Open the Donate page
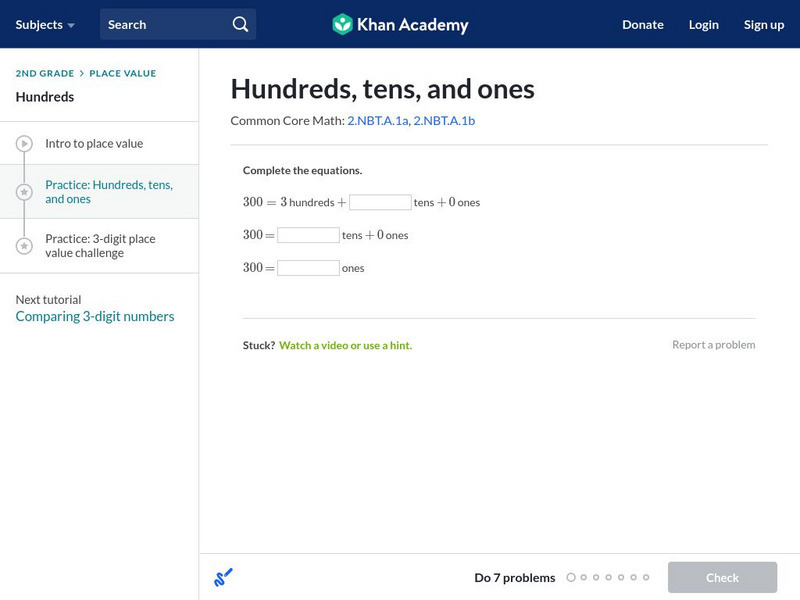 pos(642,24)
